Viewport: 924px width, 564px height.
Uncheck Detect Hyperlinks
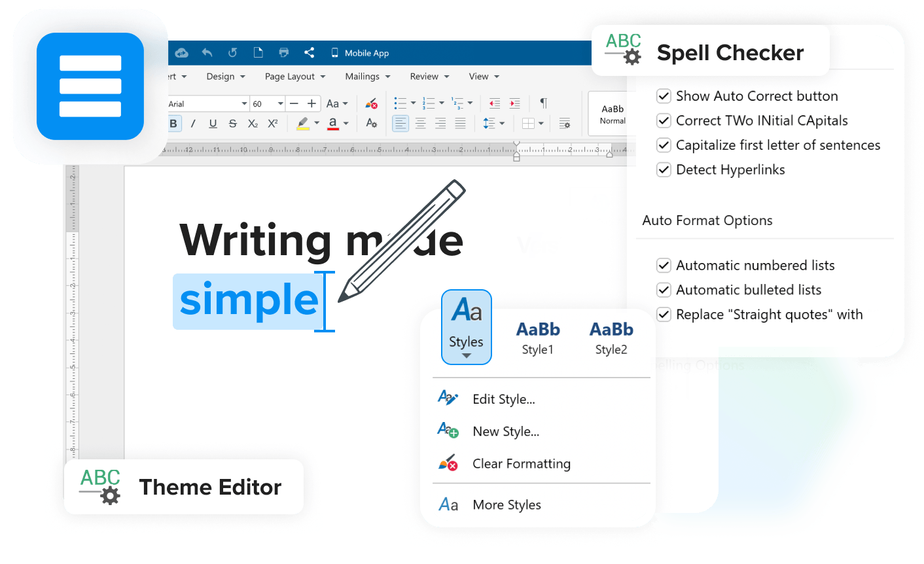[x=664, y=169]
